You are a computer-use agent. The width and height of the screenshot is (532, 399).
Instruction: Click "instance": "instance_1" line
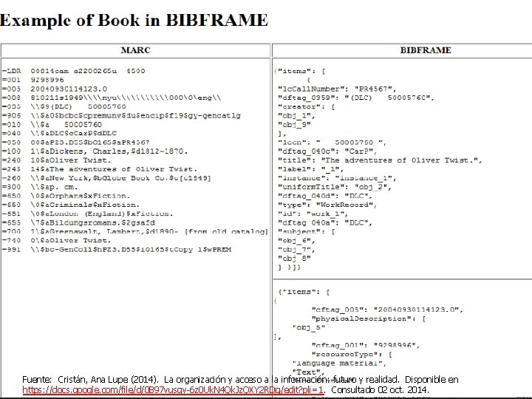click(337, 178)
